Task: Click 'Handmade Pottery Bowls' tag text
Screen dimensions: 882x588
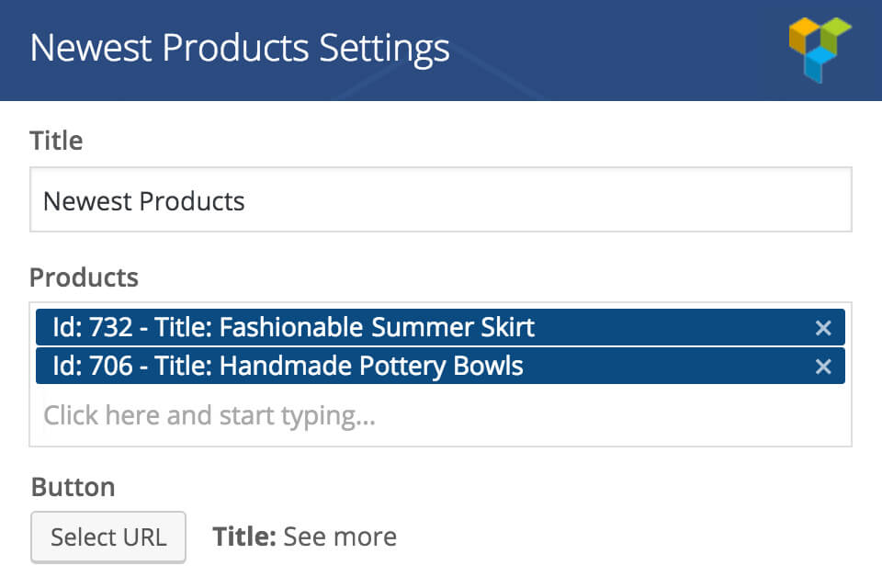Action: [371, 367]
